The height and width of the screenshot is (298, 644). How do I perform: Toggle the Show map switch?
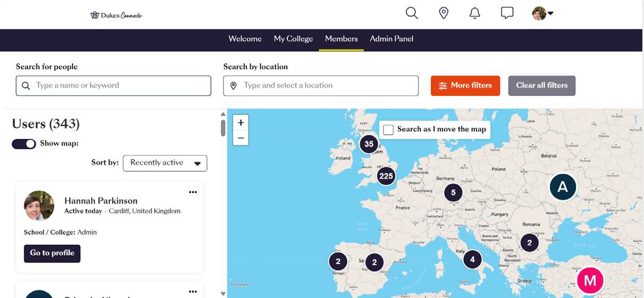(x=24, y=144)
